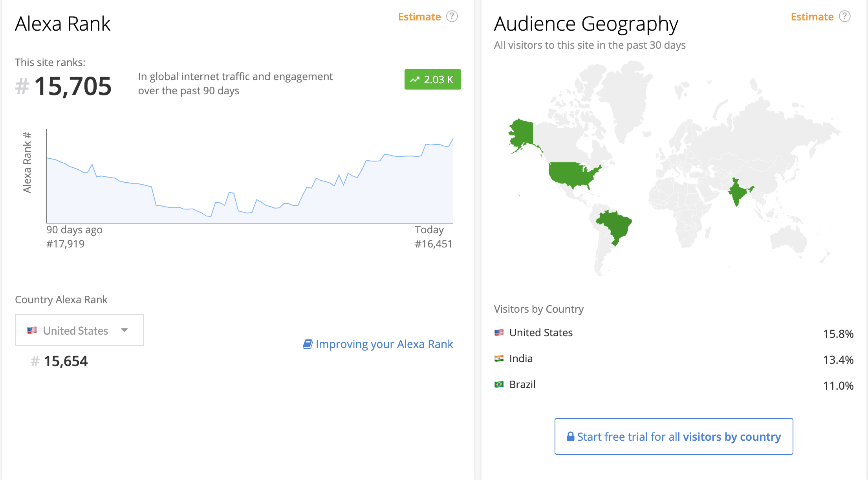Click the global rank number 15,705
868x480 pixels.
(73, 86)
